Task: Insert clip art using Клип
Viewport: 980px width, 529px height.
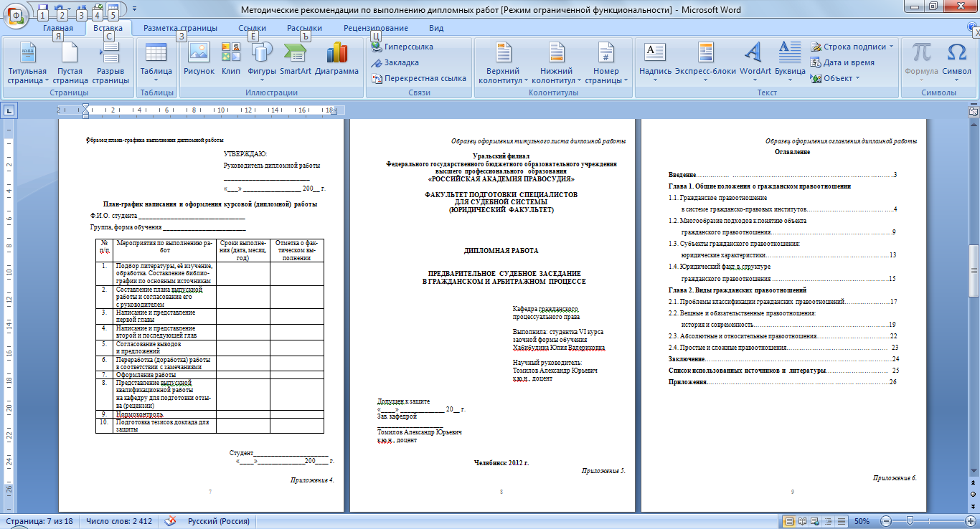Action: (231, 59)
